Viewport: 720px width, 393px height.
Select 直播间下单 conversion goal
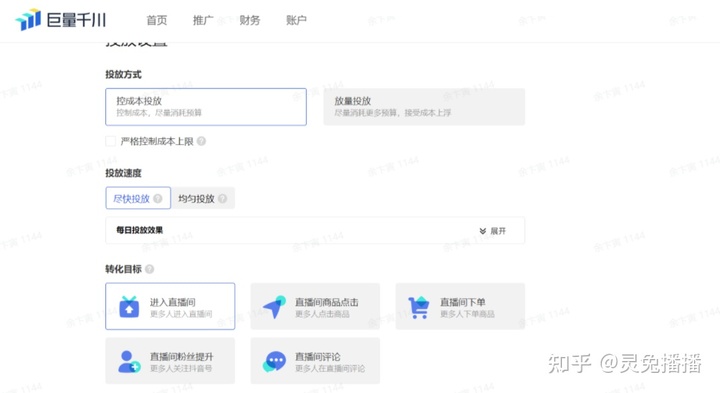tap(460, 306)
